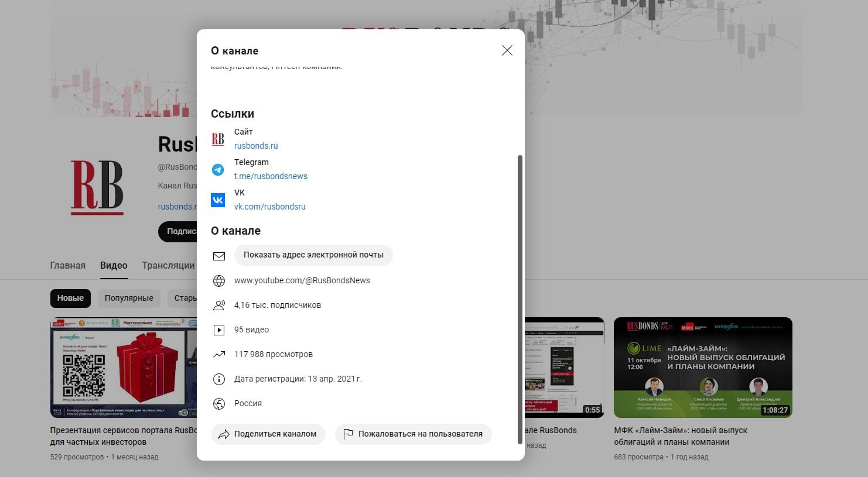Select the 'Популярные' sort chip
The height and width of the screenshot is (477, 868).
coord(129,298)
